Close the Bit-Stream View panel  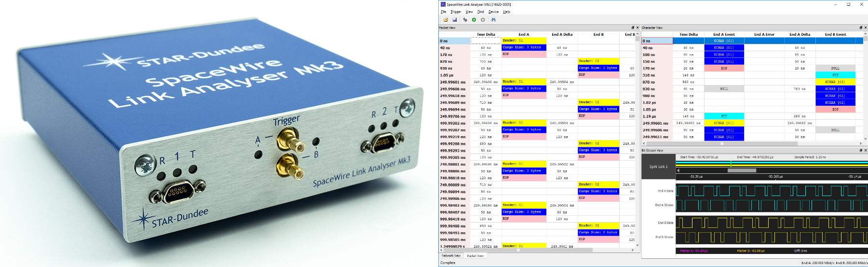coord(866,150)
